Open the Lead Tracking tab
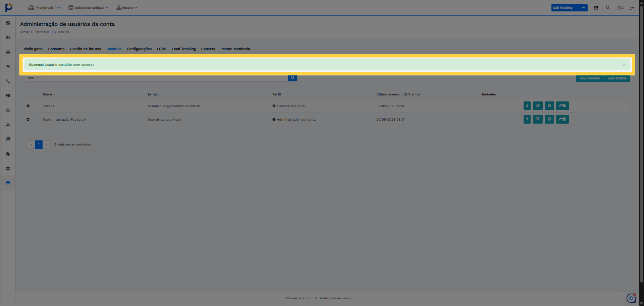Viewport: 644px width, 306px height. 184,49
